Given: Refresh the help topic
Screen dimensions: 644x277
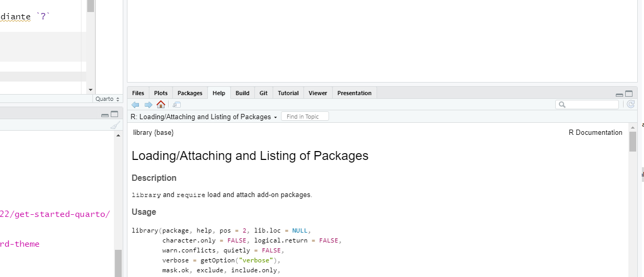Looking at the screenshot, I should tap(630, 105).
